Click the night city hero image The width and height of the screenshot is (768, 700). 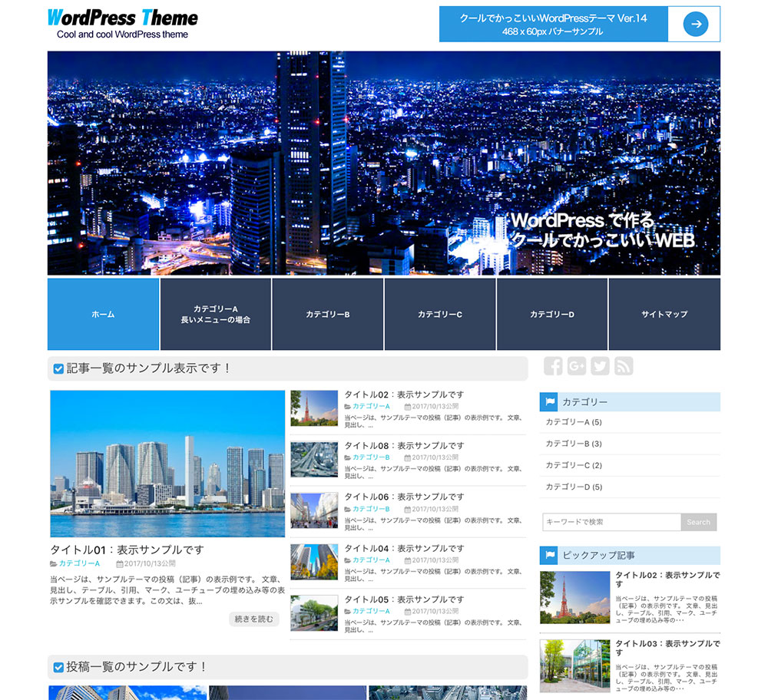pos(383,163)
